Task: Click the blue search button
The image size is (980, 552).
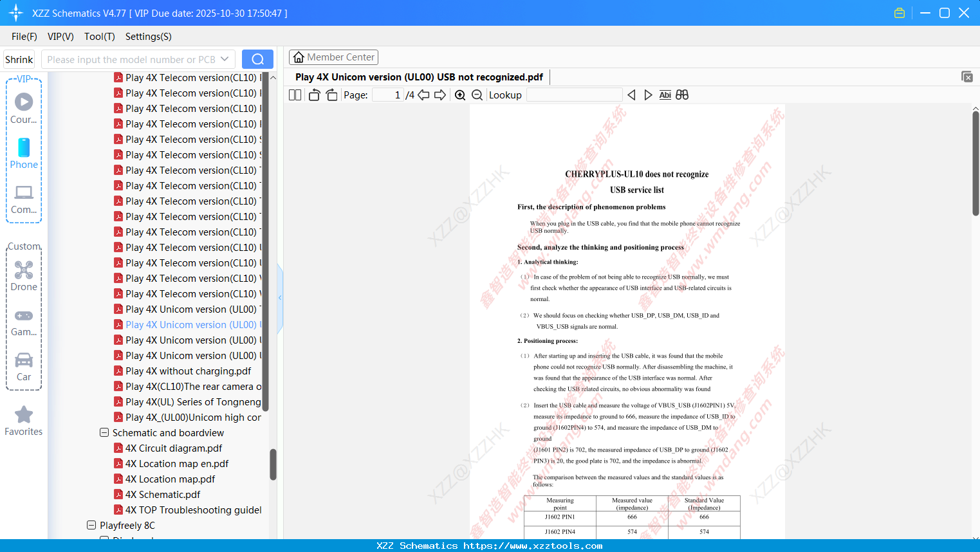Action: [x=257, y=59]
